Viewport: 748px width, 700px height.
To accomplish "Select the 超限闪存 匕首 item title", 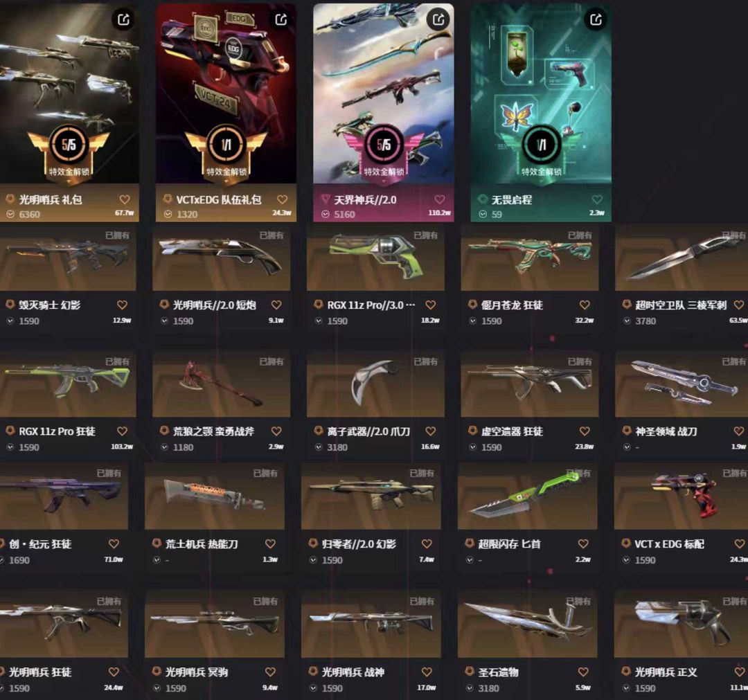I will click(x=509, y=544).
